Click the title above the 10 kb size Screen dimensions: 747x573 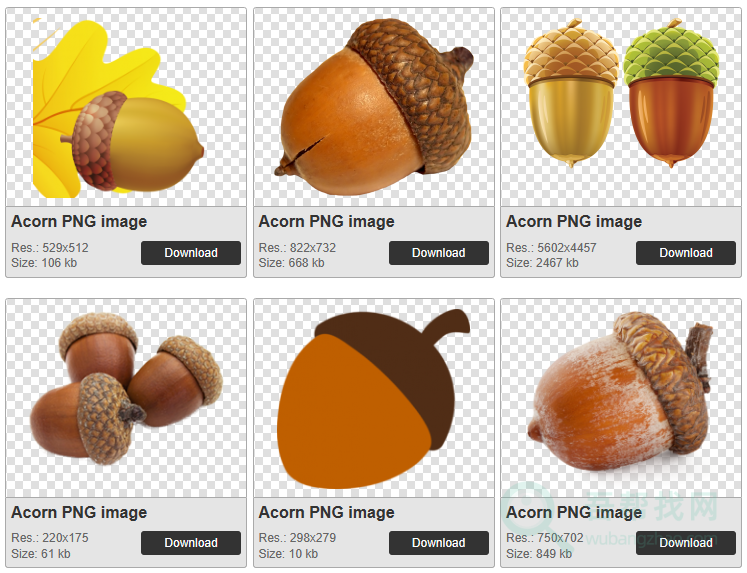[x=326, y=512]
